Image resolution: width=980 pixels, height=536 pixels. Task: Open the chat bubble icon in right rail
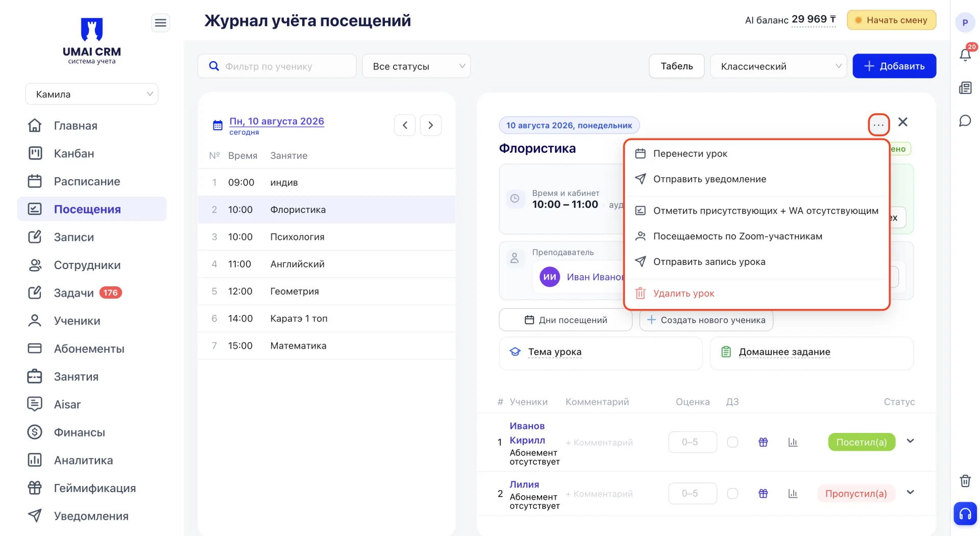click(x=965, y=121)
